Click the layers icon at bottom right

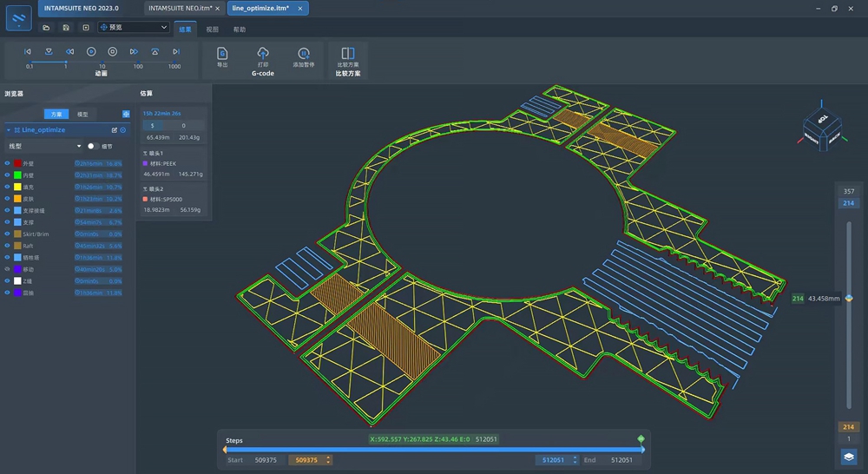pyautogui.click(x=848, y=457)
